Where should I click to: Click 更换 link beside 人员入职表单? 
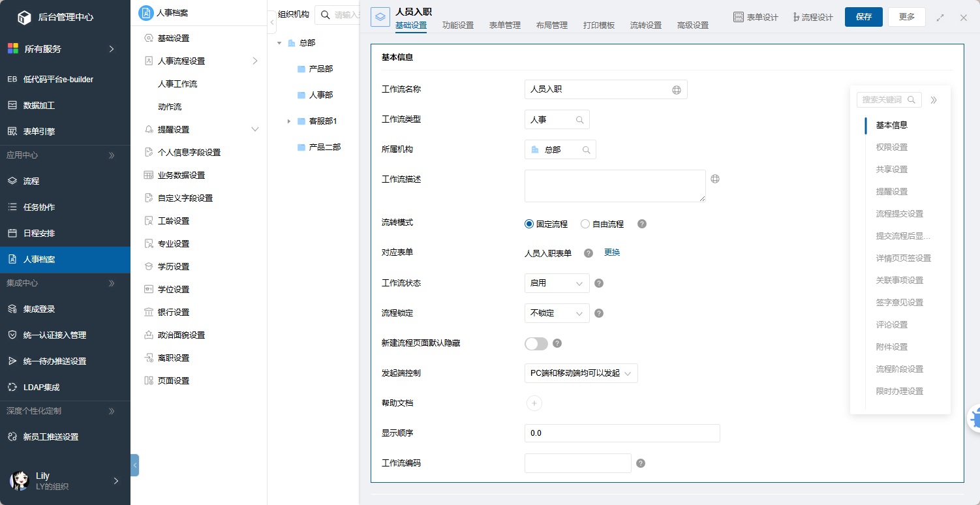coord(612,252)
